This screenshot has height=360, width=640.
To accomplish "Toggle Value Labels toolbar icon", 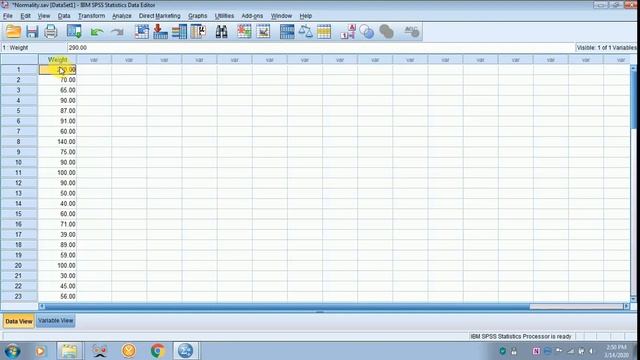I will tap(348, 32).
